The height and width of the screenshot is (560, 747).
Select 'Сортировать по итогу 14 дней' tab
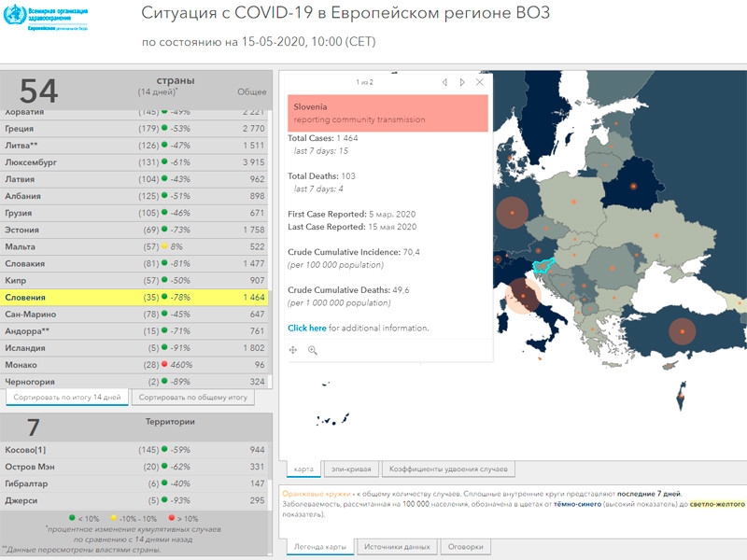pos(67,398)
